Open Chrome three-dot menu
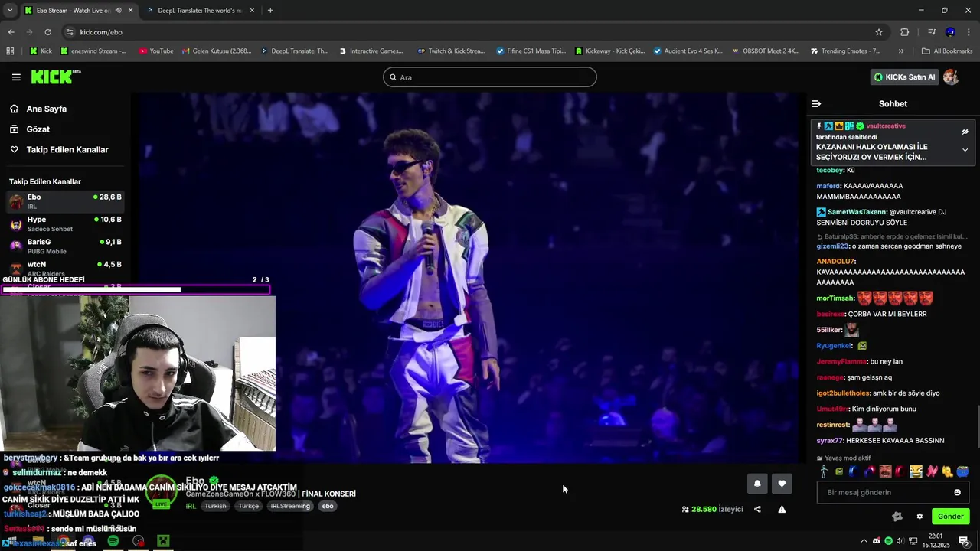 (x=969, y=32)
